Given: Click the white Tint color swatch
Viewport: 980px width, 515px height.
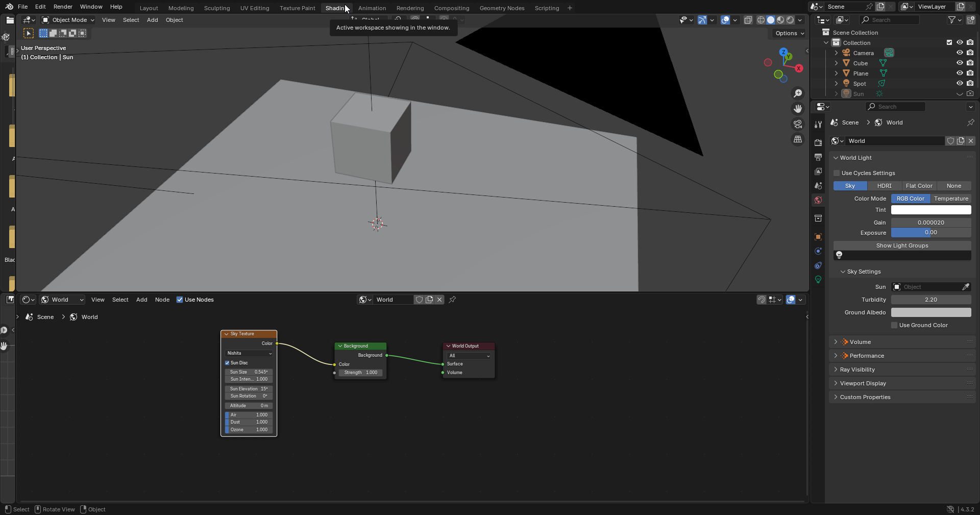Looking at the screenshot, I should tap(930, 210).
